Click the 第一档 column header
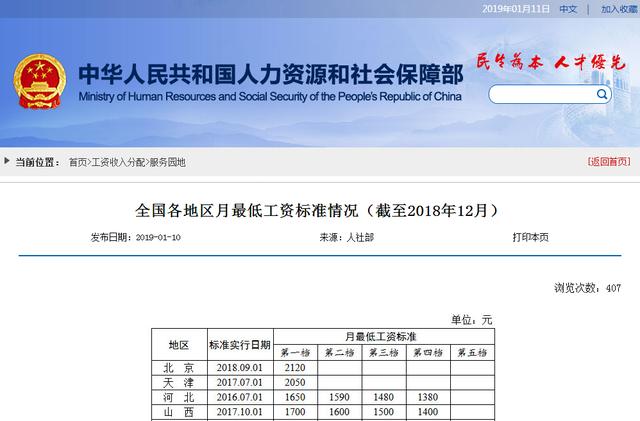 click(x=295, y=352)
